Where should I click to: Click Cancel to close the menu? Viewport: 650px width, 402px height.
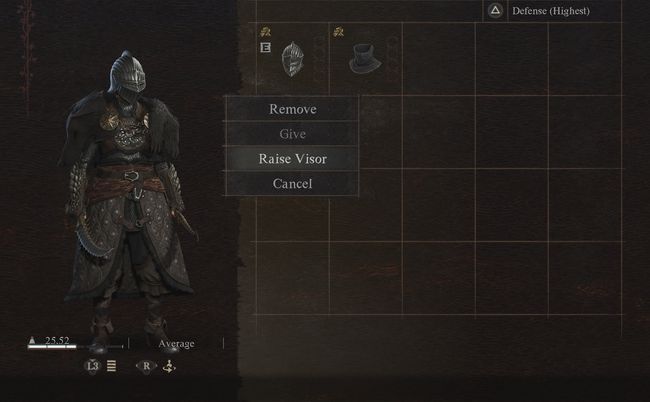point(292,184)
